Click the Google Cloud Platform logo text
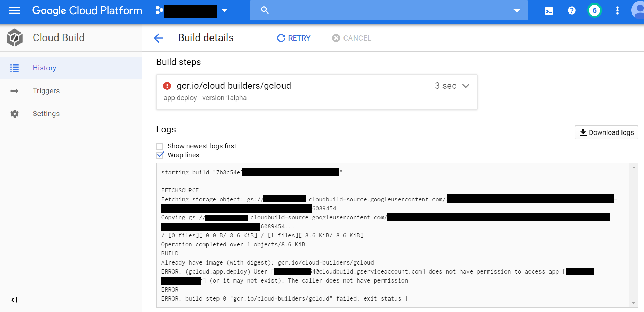This screenshot has width=644, height=312. pos(87,10)
